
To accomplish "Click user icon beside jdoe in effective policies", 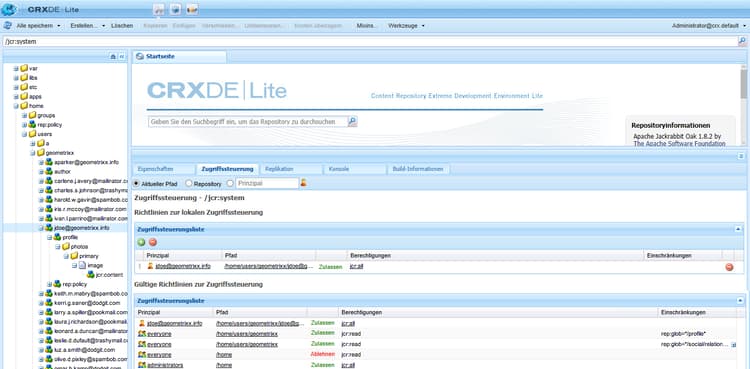I will point(142,323).
